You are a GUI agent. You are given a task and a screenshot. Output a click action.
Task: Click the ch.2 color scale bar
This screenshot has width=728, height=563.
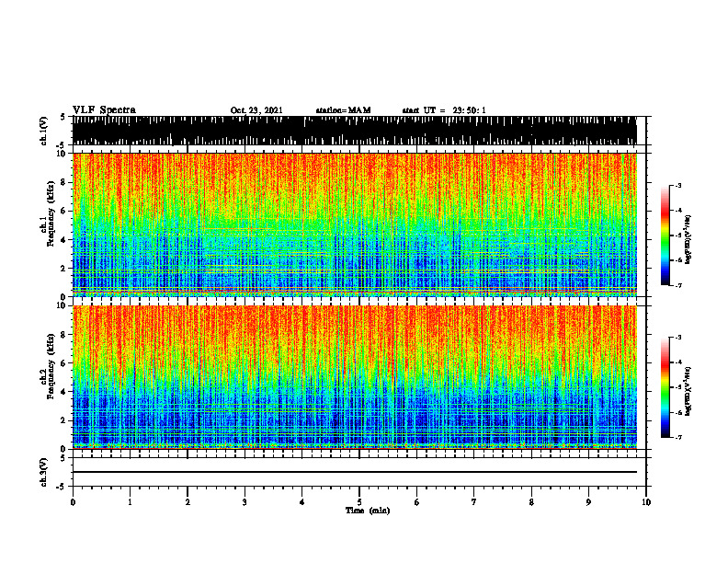[665, 387]
